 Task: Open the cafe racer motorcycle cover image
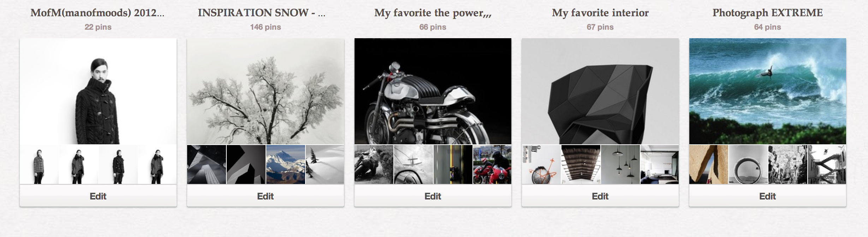433,91
